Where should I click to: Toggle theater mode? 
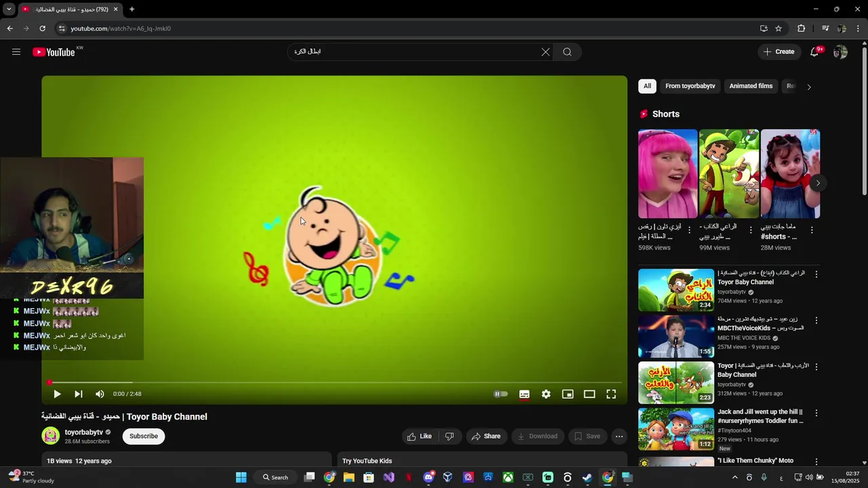point(589,394)
